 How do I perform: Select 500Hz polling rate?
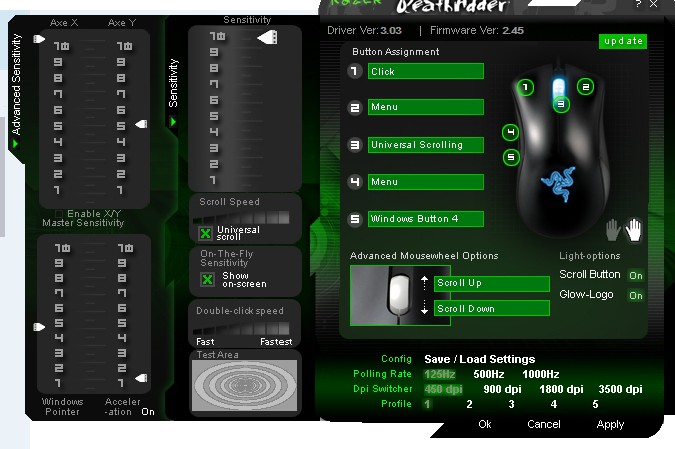click(x=489, y=374)
